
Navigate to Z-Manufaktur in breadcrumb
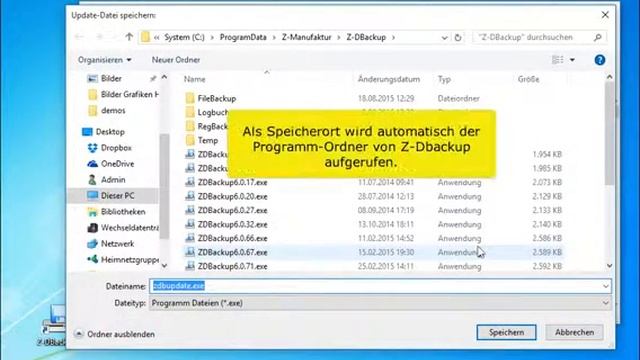click(x=307, y=37)
